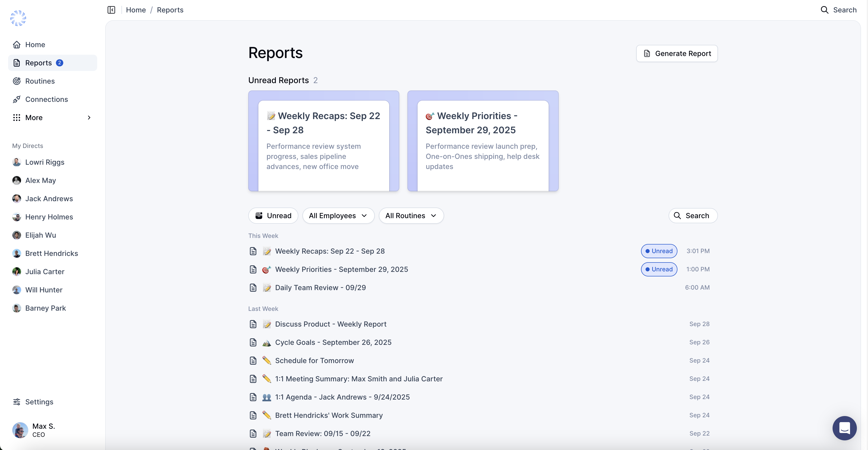This screenshot has height=450, width=868.
Task: Click the app logo icon
Action: click(x=18, y=18)
